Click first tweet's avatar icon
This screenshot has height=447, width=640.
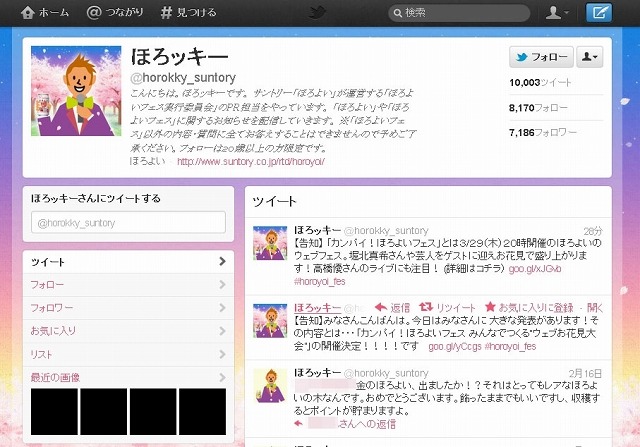270,243
